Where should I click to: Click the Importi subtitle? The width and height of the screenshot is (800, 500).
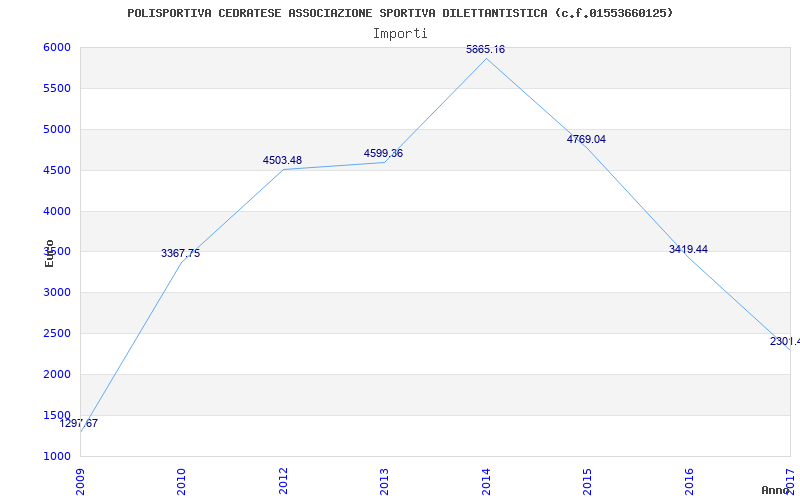tap(400, 34)
